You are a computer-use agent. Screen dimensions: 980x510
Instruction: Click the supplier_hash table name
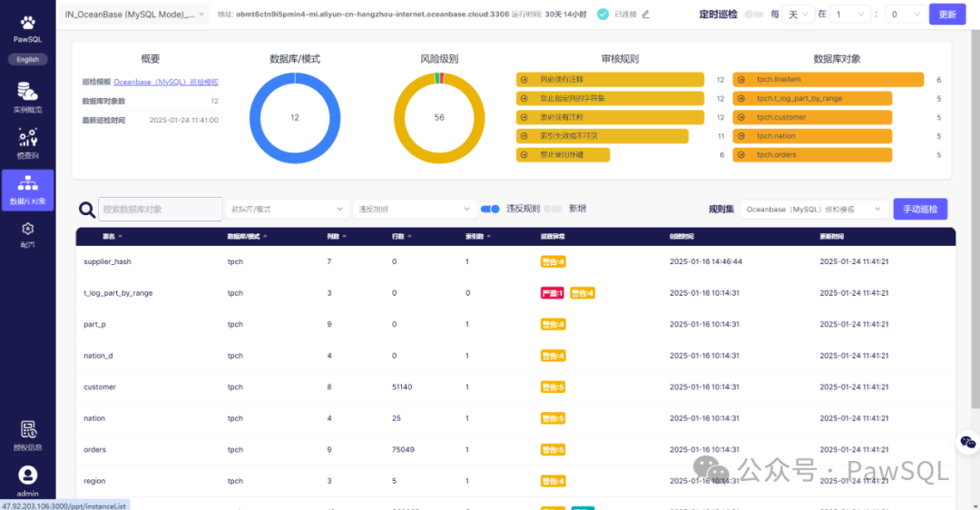pyautogui.click(x=107, y=262)
